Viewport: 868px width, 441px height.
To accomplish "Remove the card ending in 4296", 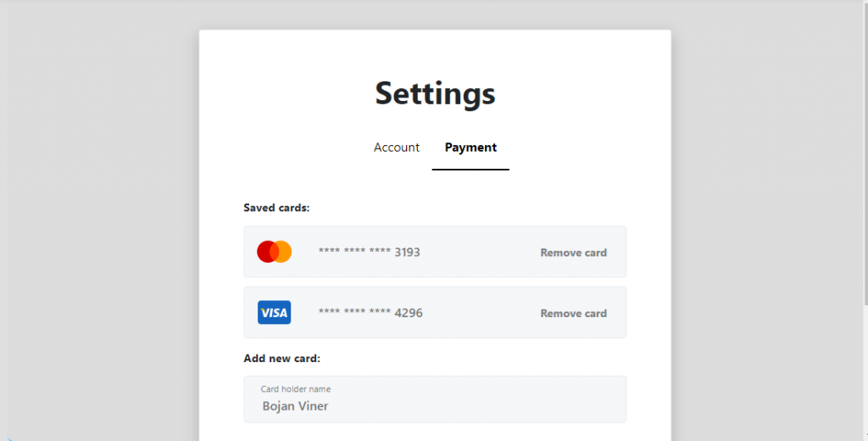I will point(574,314).
